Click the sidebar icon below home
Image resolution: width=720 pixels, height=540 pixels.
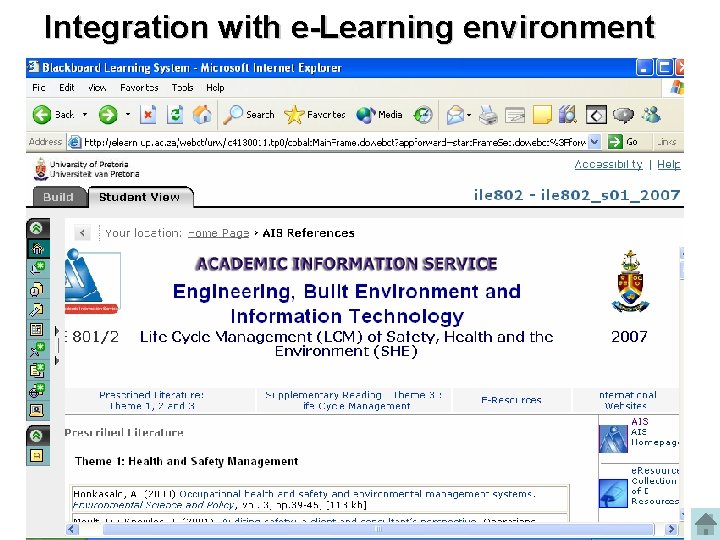tap(38, 269)
